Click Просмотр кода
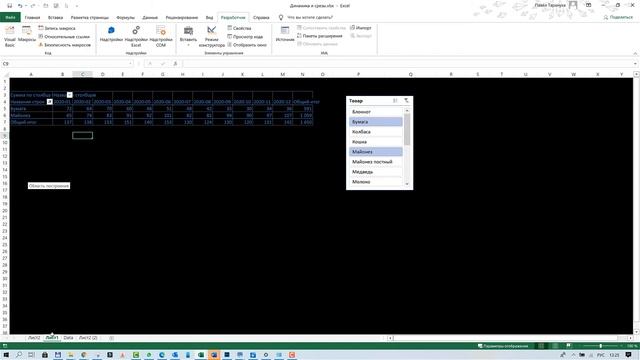Viewport: 640px width, 360px height. [245, 36]
